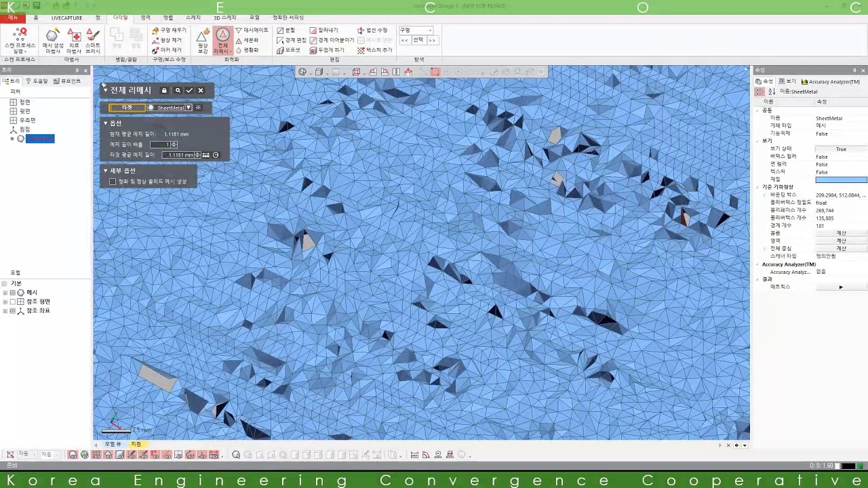Click the 타겟 target selection button
Screen dimensions: 868x488
(127, 108)
